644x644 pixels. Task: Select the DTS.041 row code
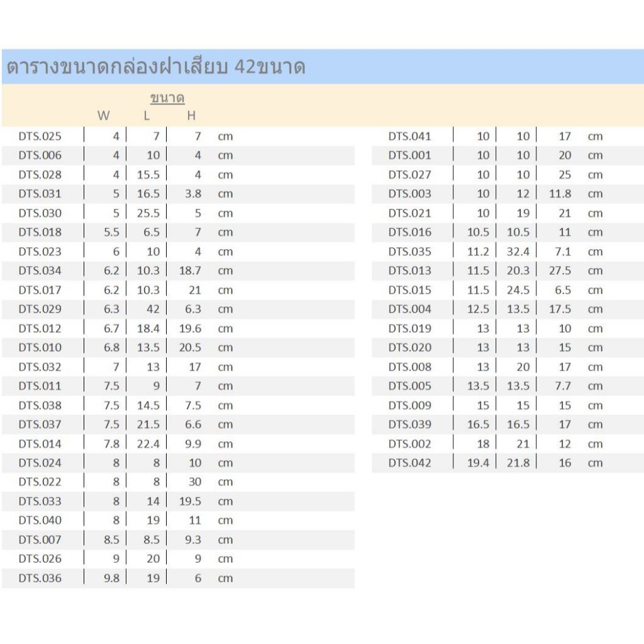(409, 136)
